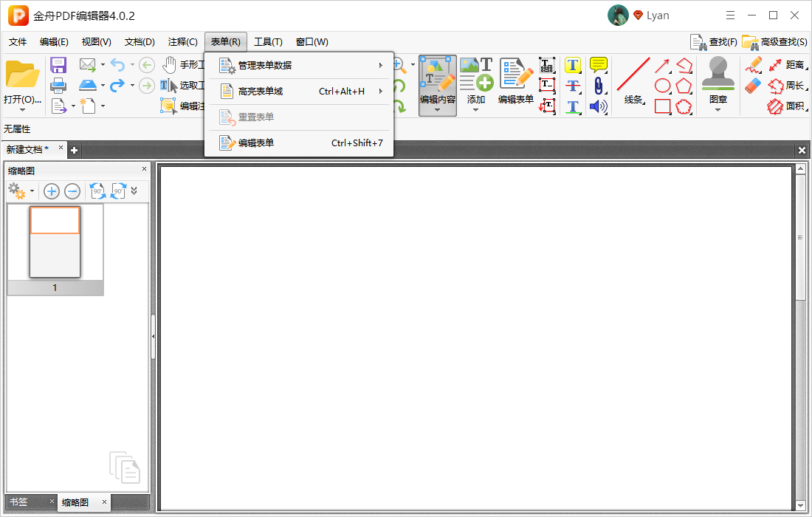Open the 注释(C) menu
Screen dimensions: 812x517
(x=182, y=42)
